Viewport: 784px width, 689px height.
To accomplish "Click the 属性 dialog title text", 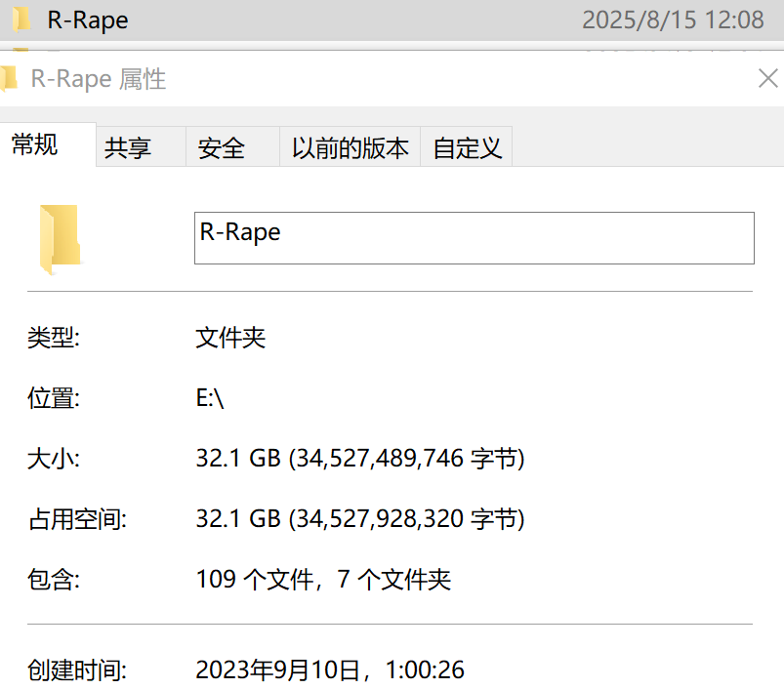I will click(98, 79).
